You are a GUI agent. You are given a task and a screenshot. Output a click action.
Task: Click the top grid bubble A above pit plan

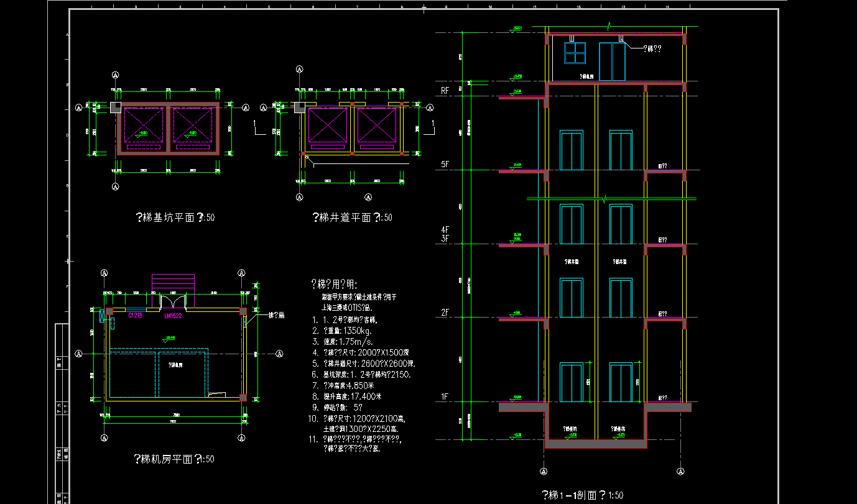(115, 74)
